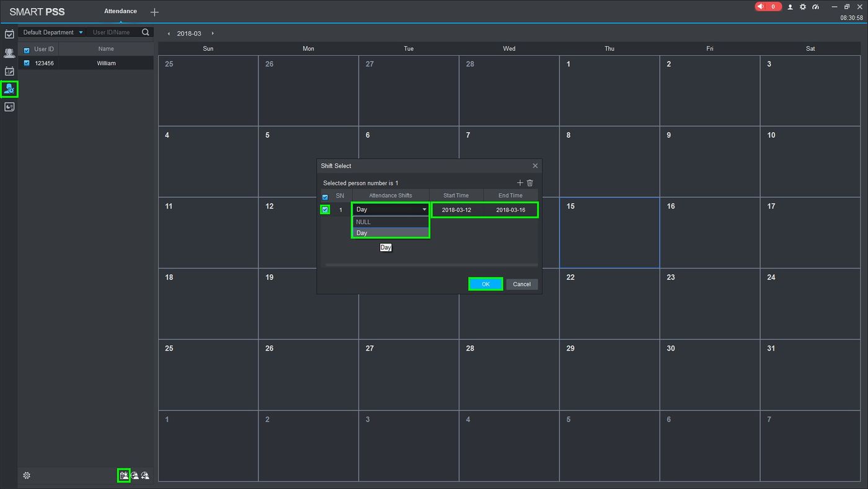
Task: Expand the Day attendance shifts dropdown
Action: (x=391, y=210)
